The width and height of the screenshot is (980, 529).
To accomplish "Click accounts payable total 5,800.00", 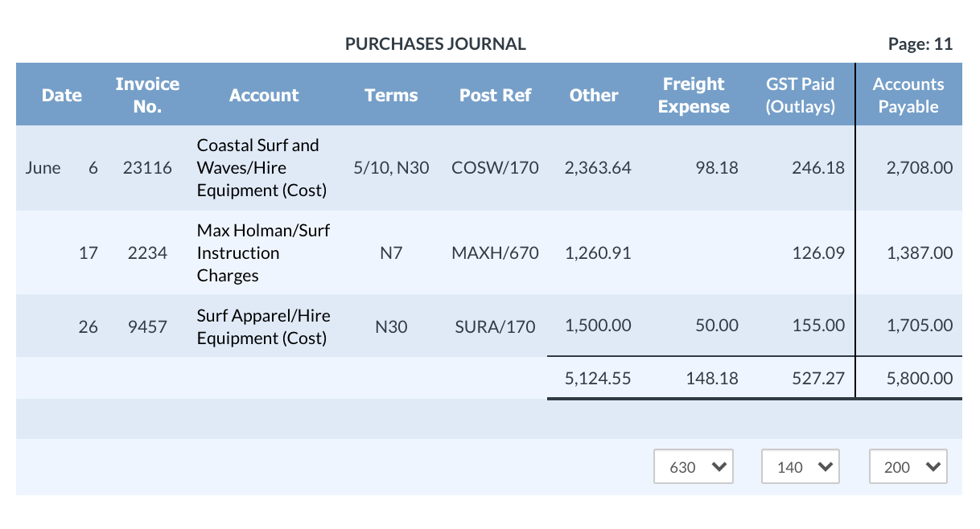I will pyautogui.click(x=920, y=378).
